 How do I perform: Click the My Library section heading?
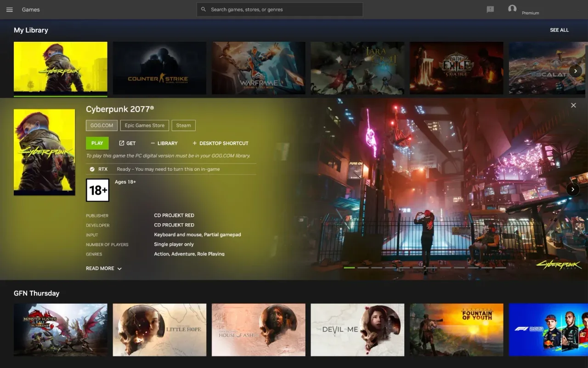tap(31, 30)
